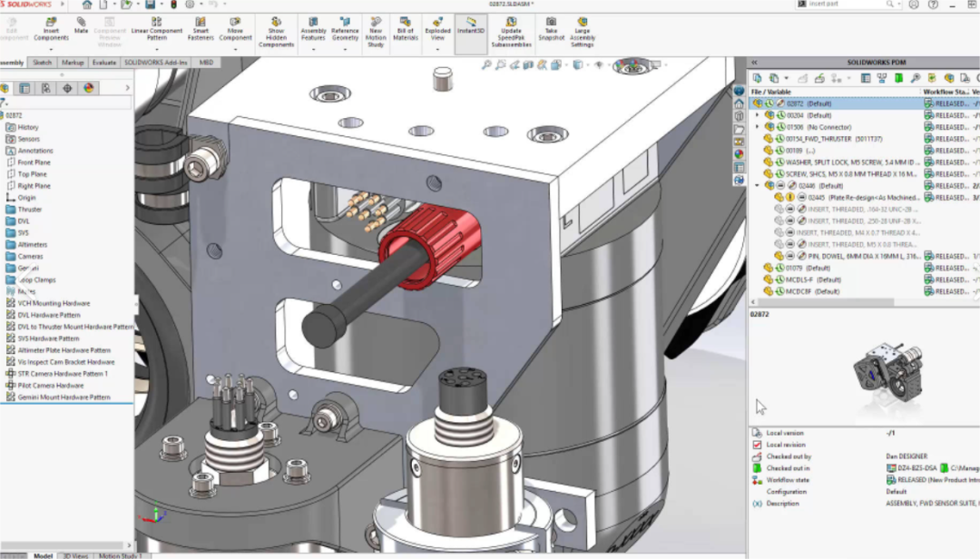Open the Options gear icon
This screenshot has width=980, height=559.
190,5
